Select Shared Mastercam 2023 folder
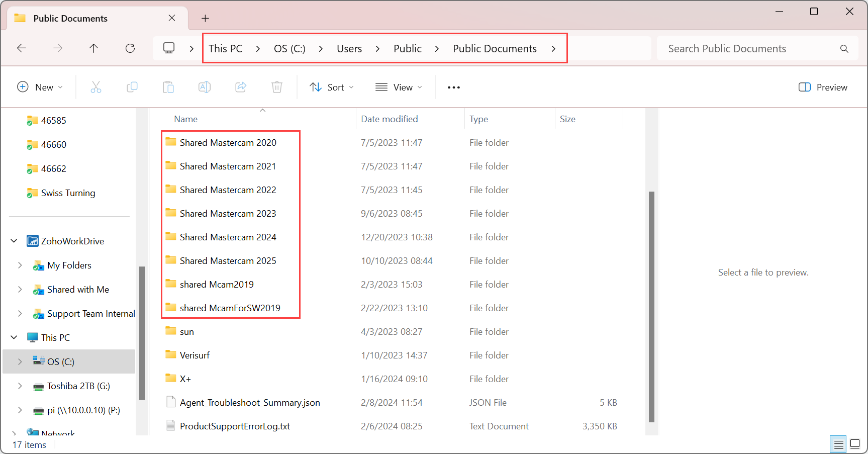 [228, 213]
